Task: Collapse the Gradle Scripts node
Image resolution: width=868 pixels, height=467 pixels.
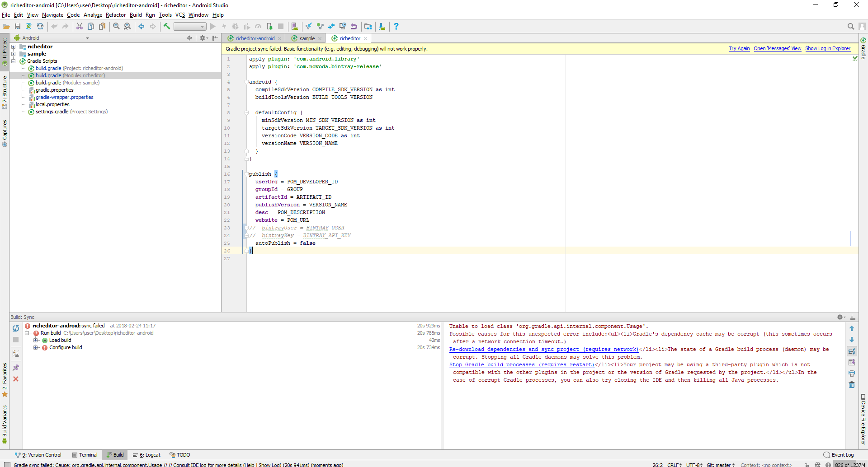Action: pos(14,61)
